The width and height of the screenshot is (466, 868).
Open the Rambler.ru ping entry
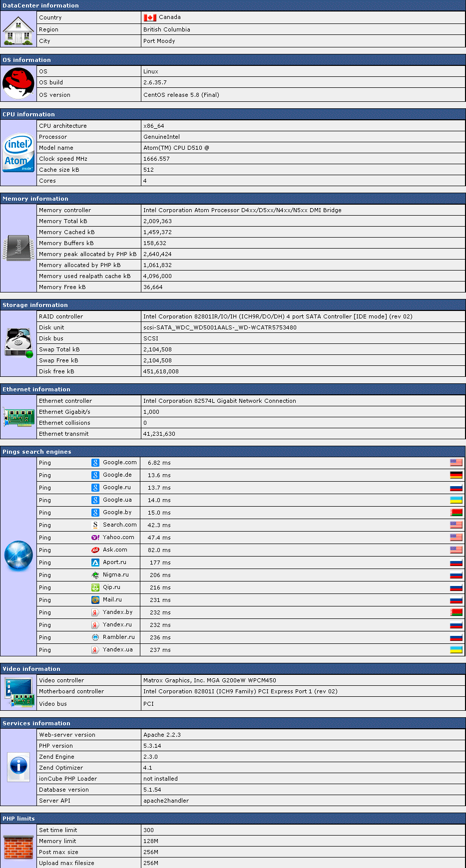[x=118, y=637]
